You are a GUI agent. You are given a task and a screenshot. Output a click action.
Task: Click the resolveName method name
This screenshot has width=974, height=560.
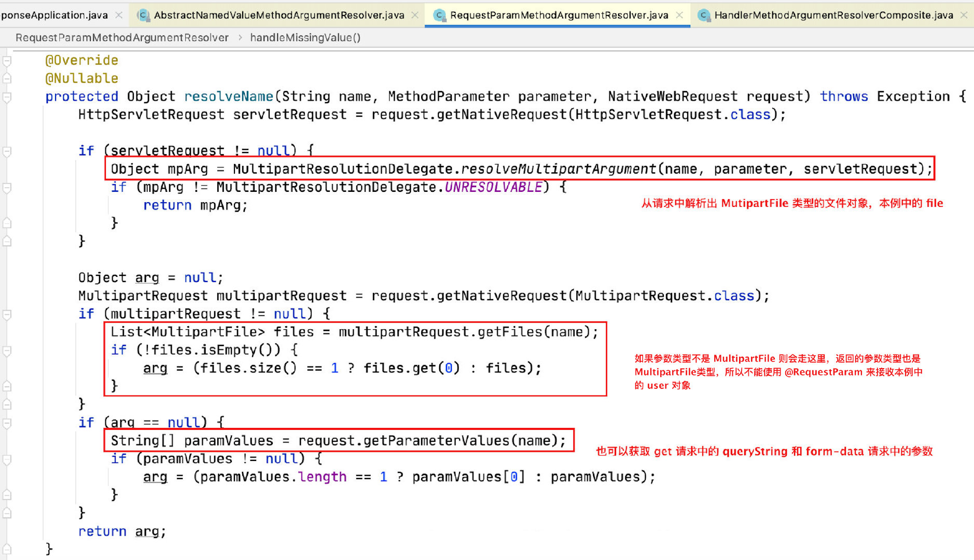click(x=229, y=96)
